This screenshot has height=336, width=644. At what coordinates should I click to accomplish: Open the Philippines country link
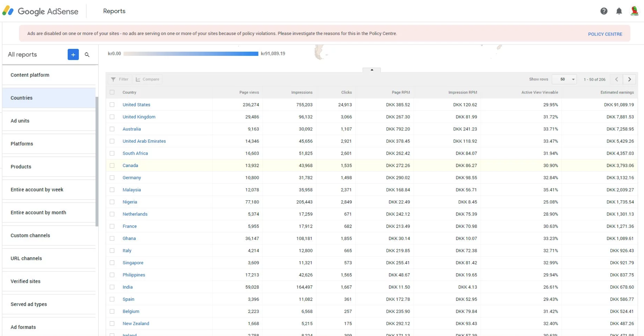coord(134,275)
